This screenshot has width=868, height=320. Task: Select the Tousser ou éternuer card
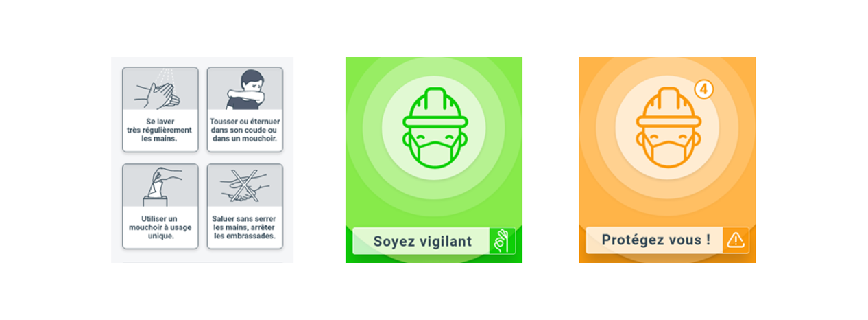pos(245,109)
